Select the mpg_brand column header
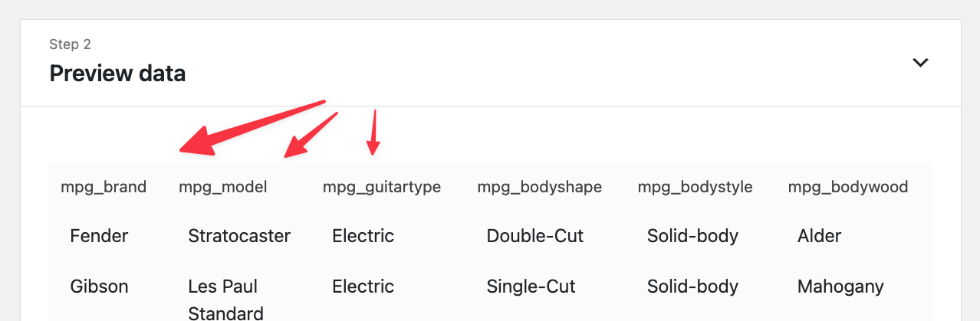This screenshot has height=321, width=980. pyautogui.click(x=104, y=187)
